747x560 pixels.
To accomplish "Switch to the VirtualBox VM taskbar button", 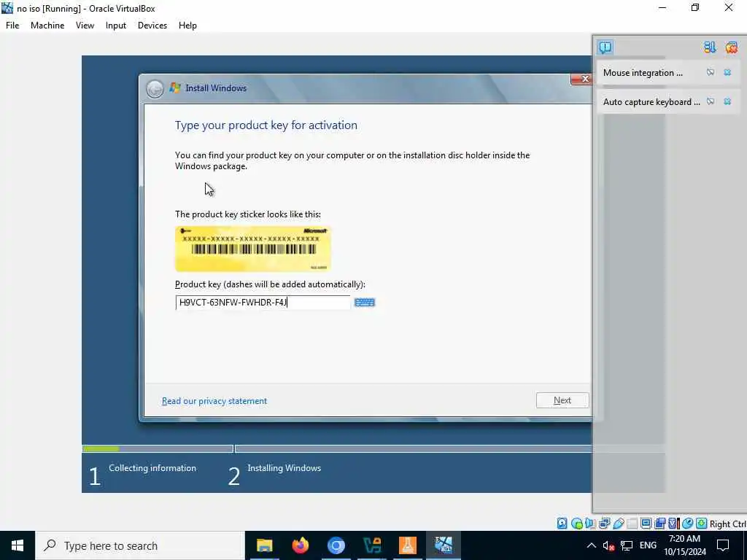I will coord(443,545).
